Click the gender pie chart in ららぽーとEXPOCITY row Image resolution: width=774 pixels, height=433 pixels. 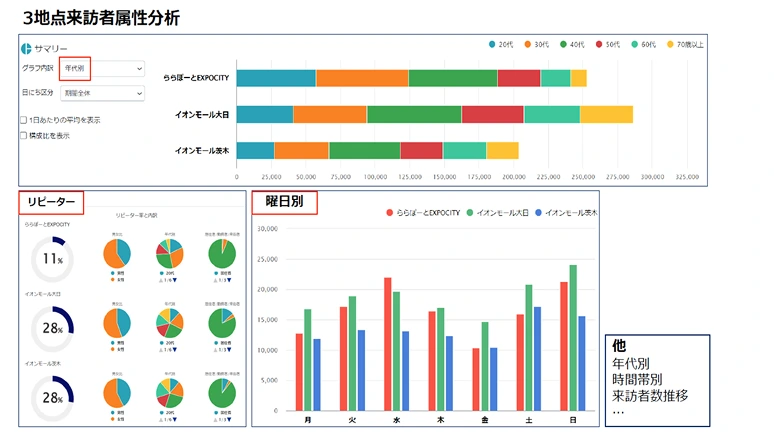click(117, 253)
